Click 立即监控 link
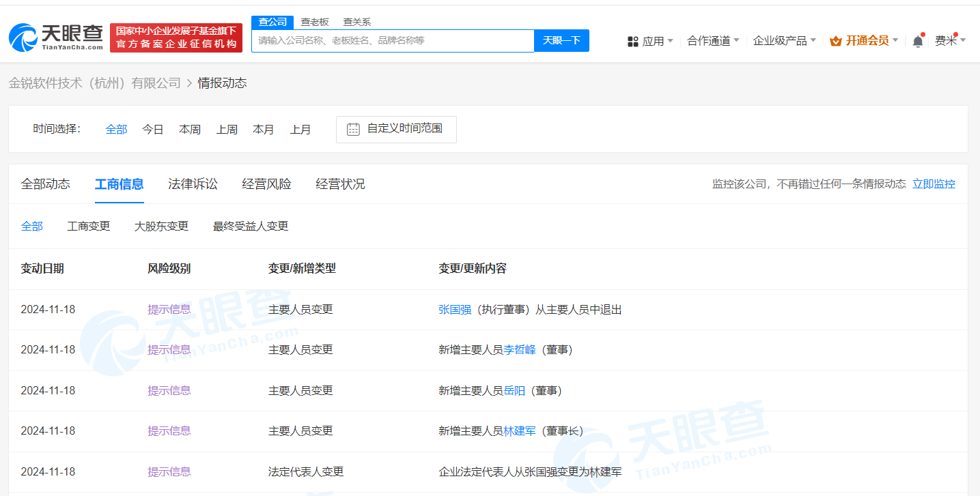This screenshot has width=980, height=496. click(934, 184)
